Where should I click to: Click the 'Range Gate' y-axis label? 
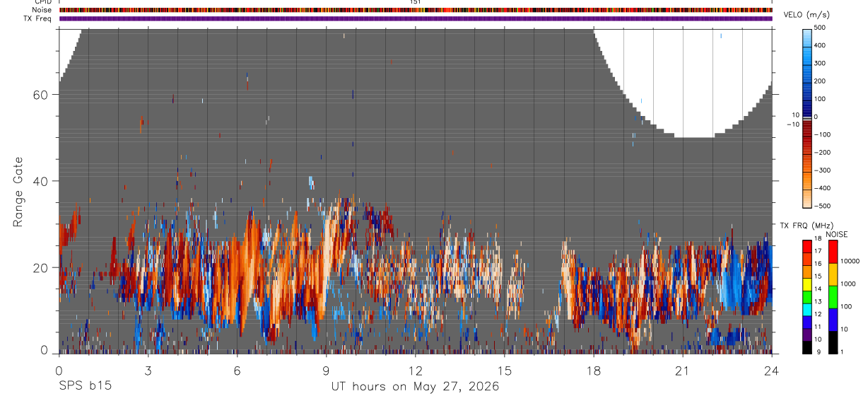18,192
